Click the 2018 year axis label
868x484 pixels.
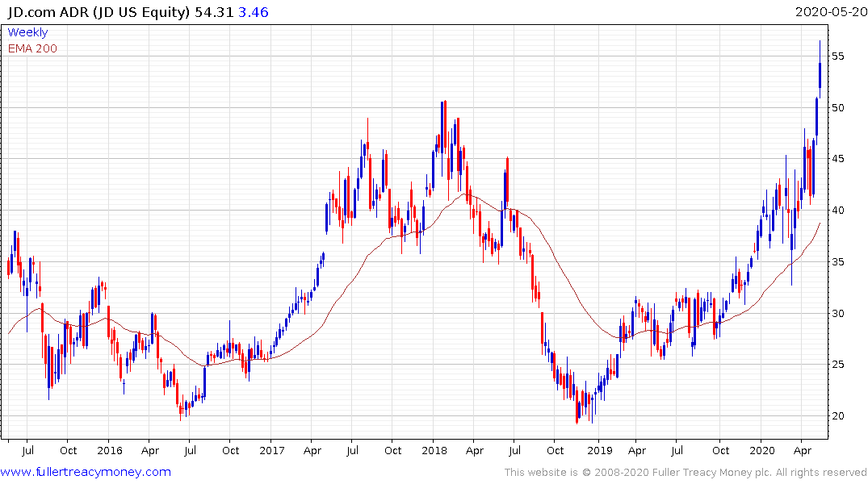tap(434, 451)
